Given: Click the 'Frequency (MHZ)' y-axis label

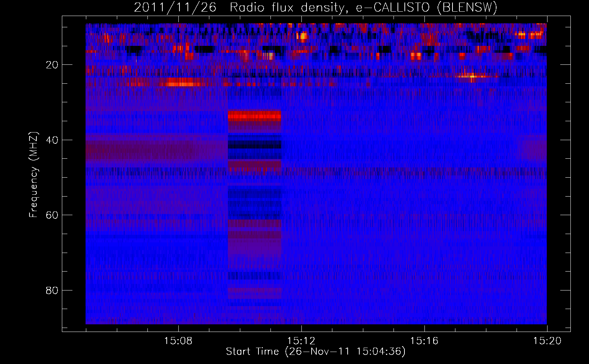Looking at the screenshot, I should click(x=33, y=175).
